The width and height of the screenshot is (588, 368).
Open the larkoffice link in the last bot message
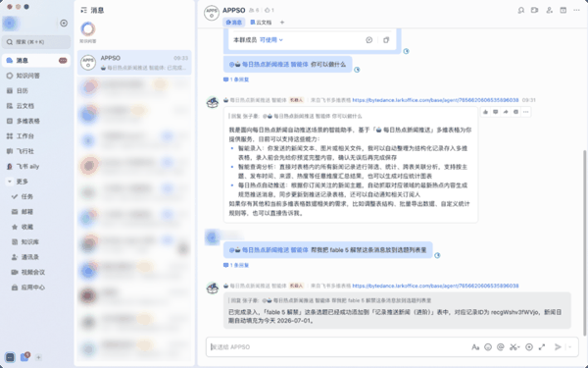435,286
